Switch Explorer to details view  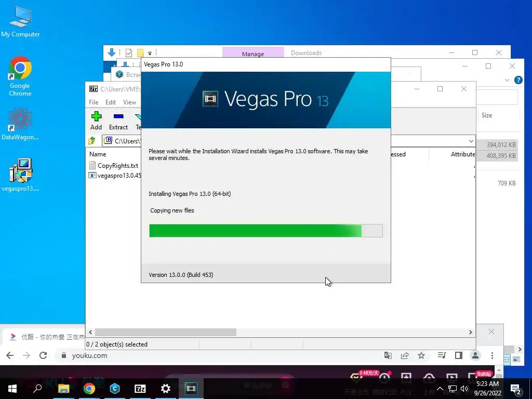507,360
